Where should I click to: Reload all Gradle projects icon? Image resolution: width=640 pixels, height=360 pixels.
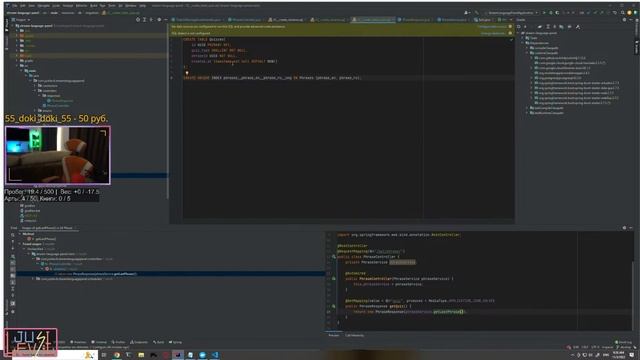coord(520,27)
